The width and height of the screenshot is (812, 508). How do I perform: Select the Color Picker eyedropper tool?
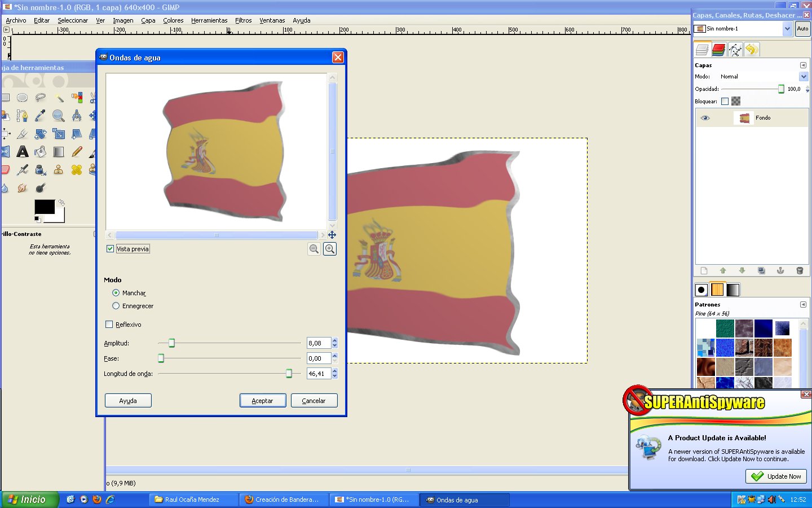pyautogui.click(x=40, y=116)
